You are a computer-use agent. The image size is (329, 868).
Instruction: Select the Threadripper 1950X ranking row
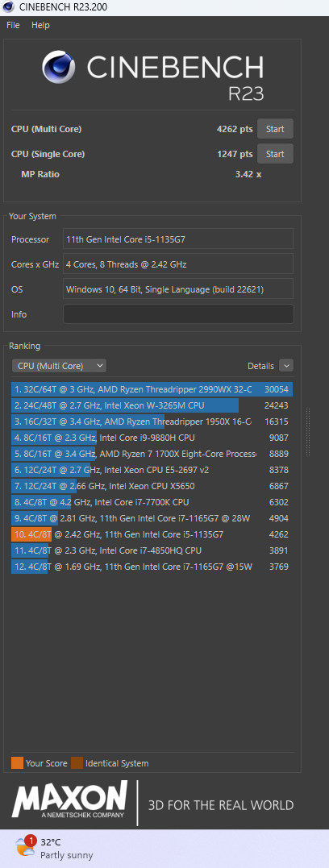(152, 422)
